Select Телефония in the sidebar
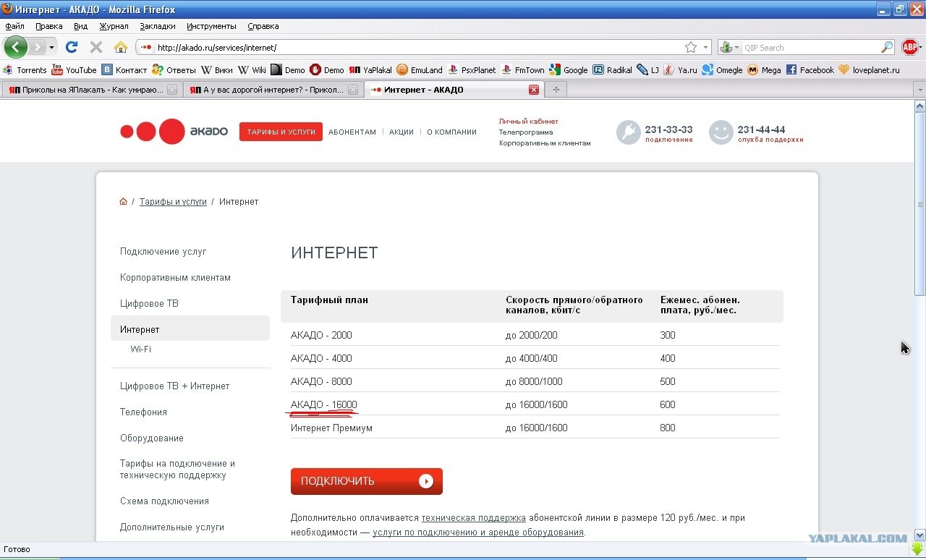 [x=143, y=412]
